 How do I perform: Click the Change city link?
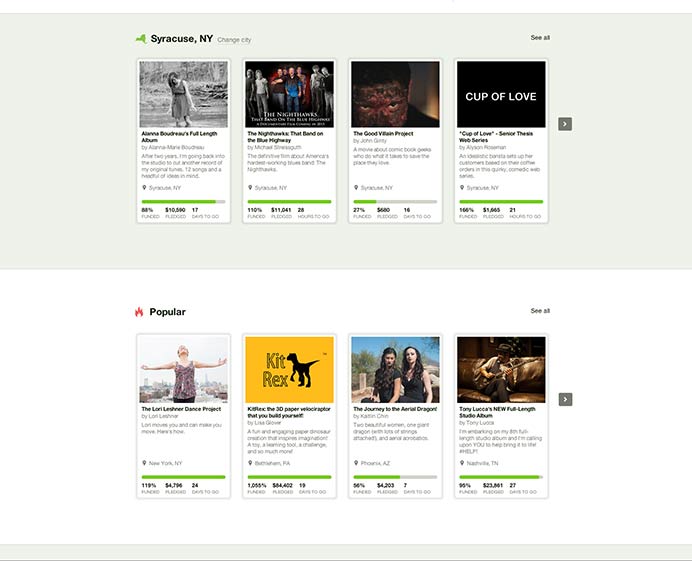pos(234,40)
